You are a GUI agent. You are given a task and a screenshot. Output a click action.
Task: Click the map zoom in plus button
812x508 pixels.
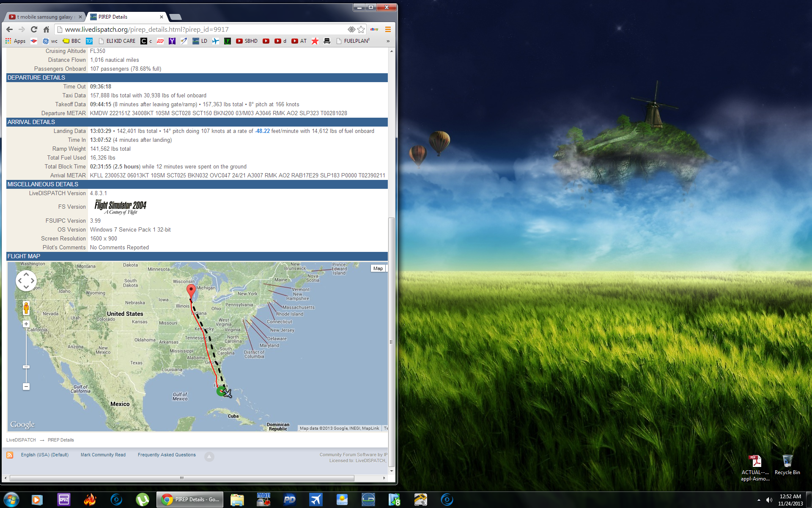(x=26, y=324)
